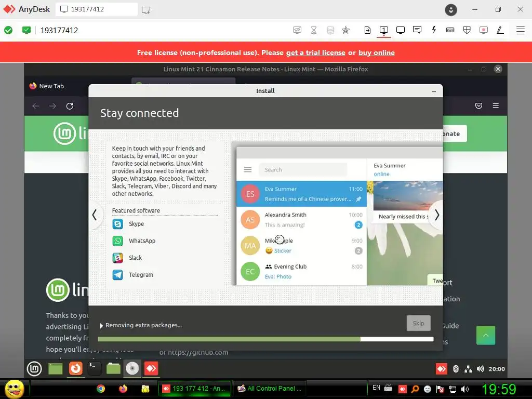This screenshot has width=532, height=399.
Task: Click the WhatsApp icon in Featured software
Action: 118,241
